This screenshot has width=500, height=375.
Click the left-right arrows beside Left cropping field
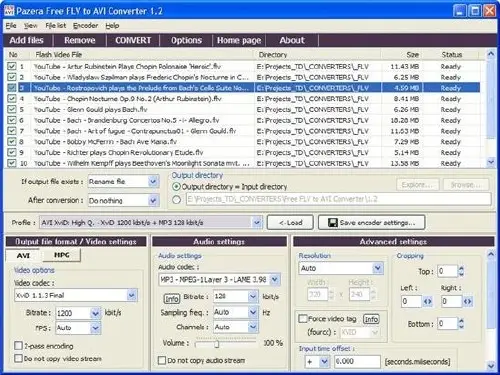(x=428, y=302)
